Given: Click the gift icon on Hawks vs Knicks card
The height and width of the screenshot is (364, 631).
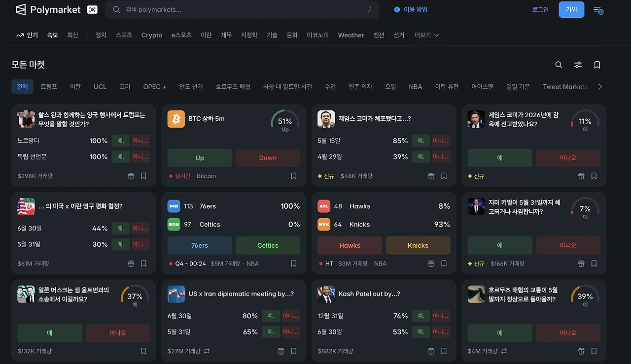Looking at the screenshot, I should coord(431,264).
